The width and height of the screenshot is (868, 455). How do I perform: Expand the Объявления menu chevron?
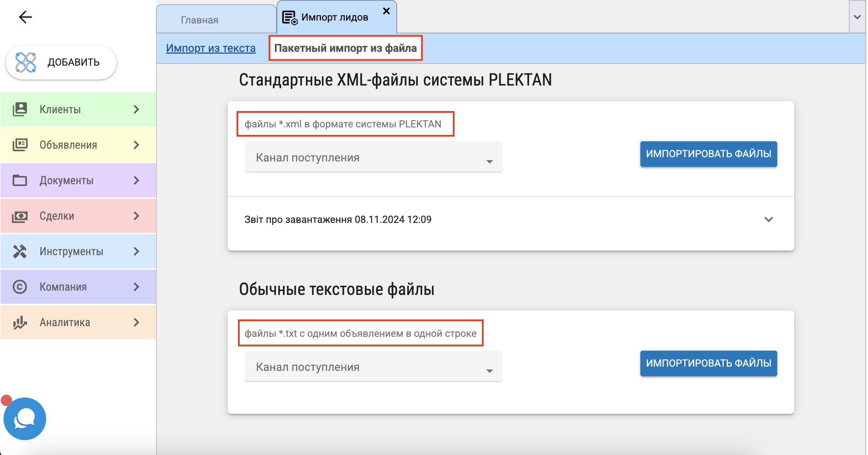(x=137, y=145)
